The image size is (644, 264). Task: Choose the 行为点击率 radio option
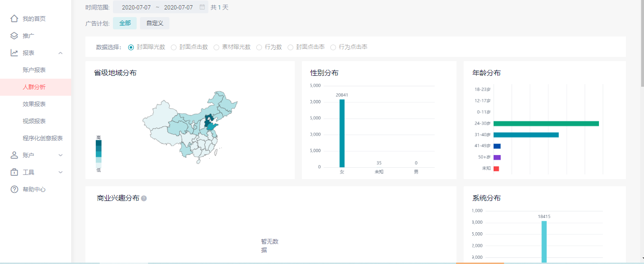click(333, 47)
